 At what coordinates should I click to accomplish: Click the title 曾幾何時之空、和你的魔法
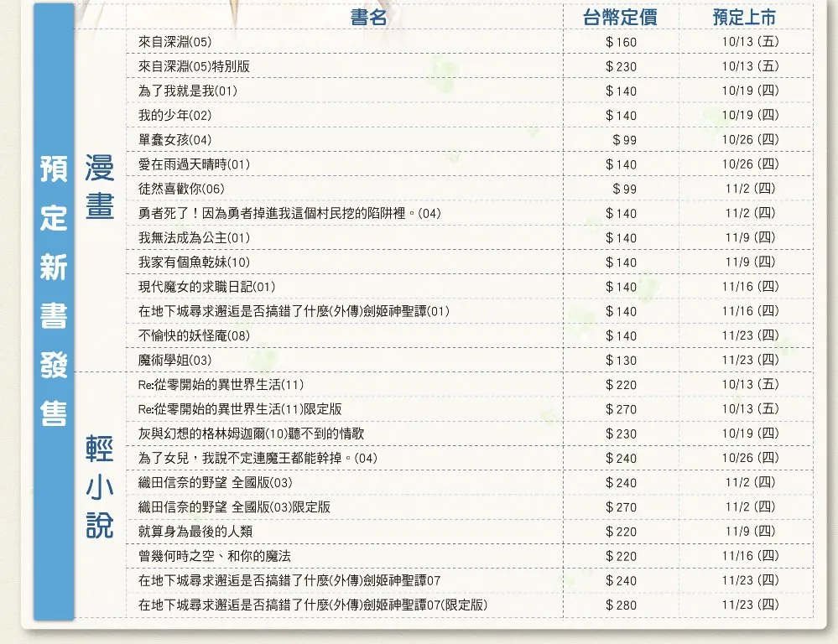tap(214, 556)
